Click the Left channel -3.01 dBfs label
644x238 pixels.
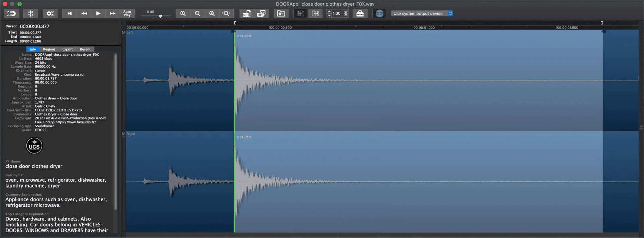pos(243,36)
